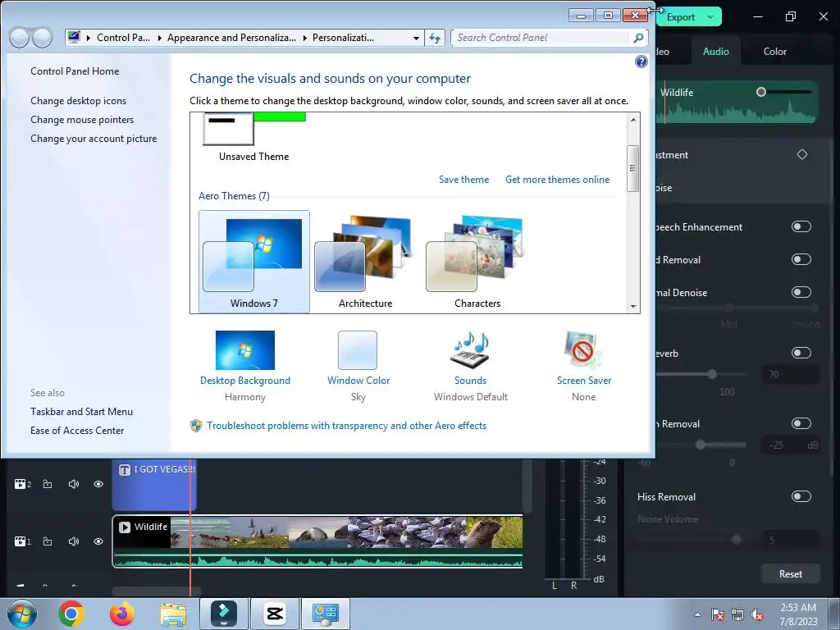Toggle the Hum Removal switch

801,423
